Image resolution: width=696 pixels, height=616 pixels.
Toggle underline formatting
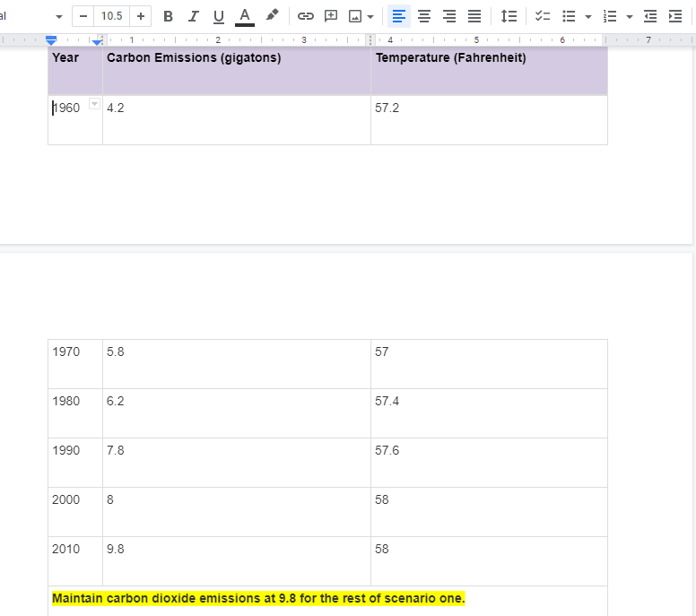point(218,16)
